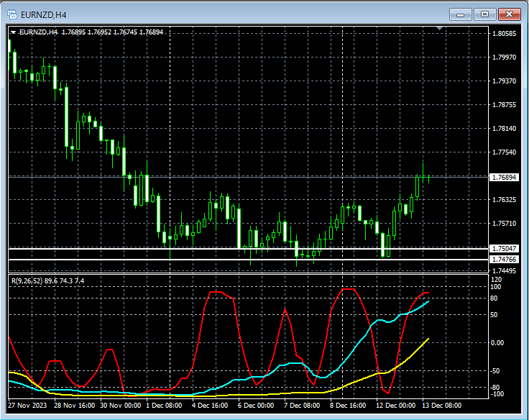Screen dimensions: 529x420
Task: Click the OHLC text 1.76895 1.76952 1.76745 1.76894
Action: click(112, 32)
